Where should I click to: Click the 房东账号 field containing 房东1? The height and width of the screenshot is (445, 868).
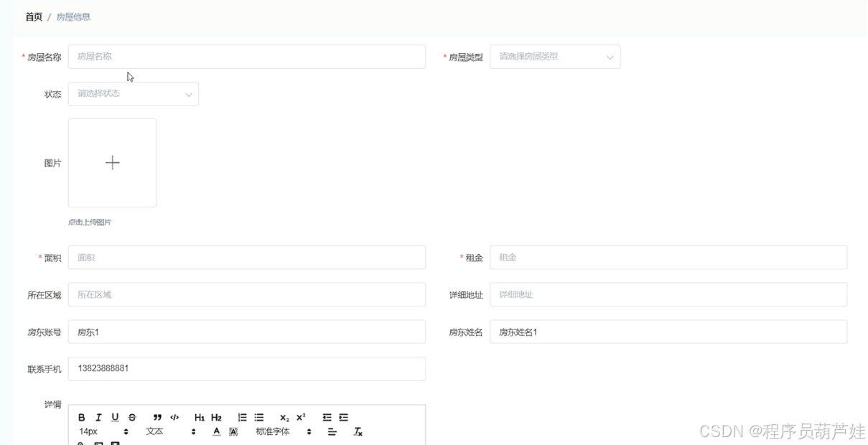click(x=247, y=332)
